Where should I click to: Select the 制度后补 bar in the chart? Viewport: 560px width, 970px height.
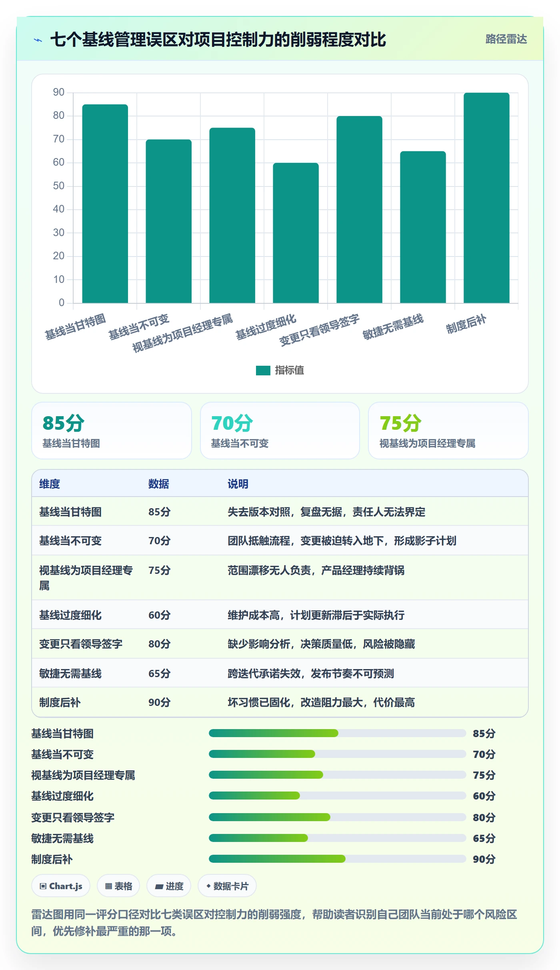[486, 198]
